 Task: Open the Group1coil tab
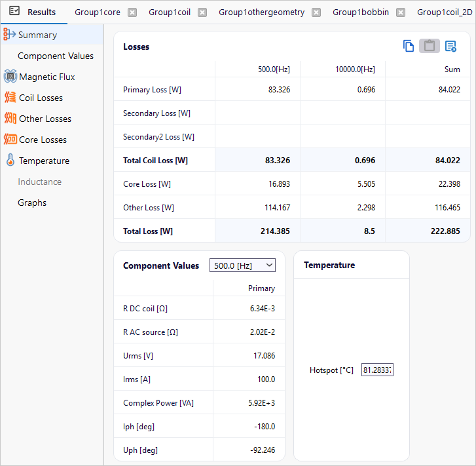coord(170,12)
